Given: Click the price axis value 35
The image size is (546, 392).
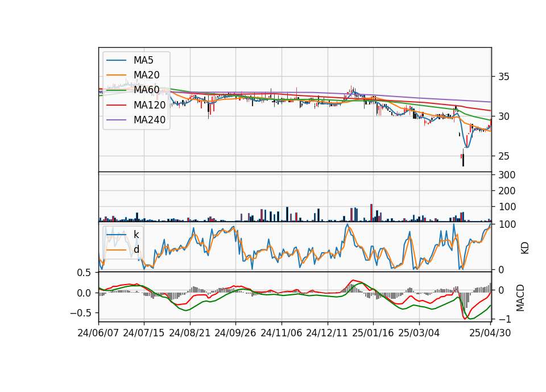Looking at the screenshot, I should click(x=503, y=77).
